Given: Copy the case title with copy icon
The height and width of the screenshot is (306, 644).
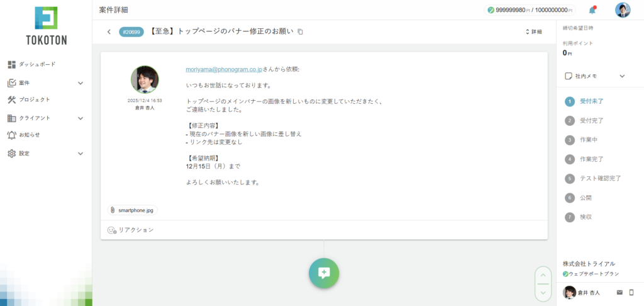Looking at the screenshot, I should (301, 31).
